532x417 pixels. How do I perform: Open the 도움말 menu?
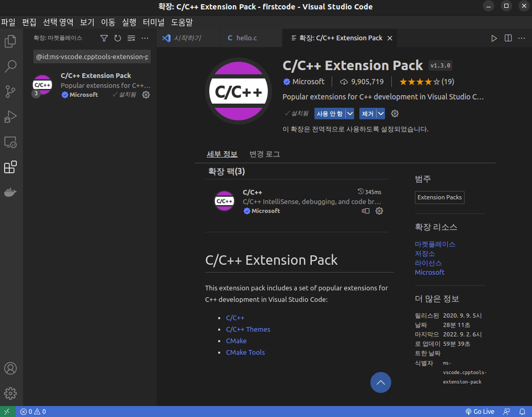[x=182, y=22]
